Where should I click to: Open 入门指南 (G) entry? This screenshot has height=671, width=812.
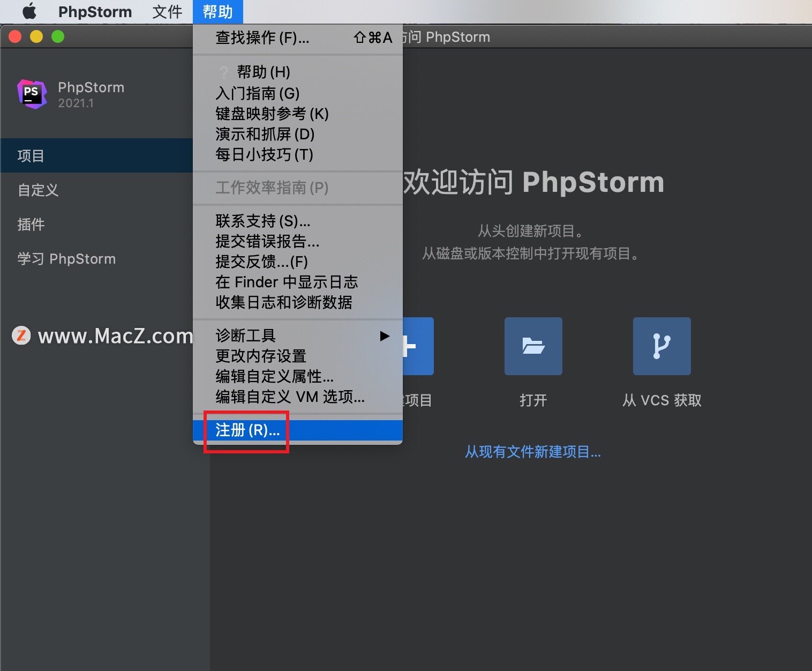pyautogui.click(x=298, y=93)
